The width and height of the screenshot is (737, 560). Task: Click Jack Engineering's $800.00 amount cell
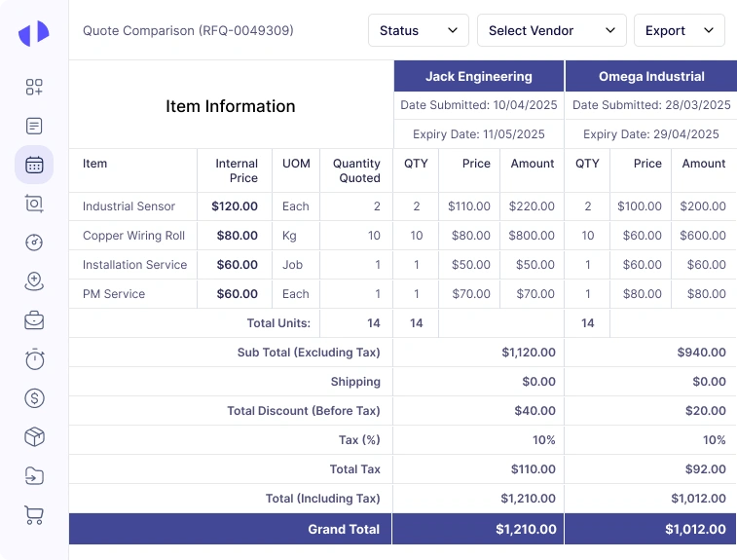coord(532,235)
